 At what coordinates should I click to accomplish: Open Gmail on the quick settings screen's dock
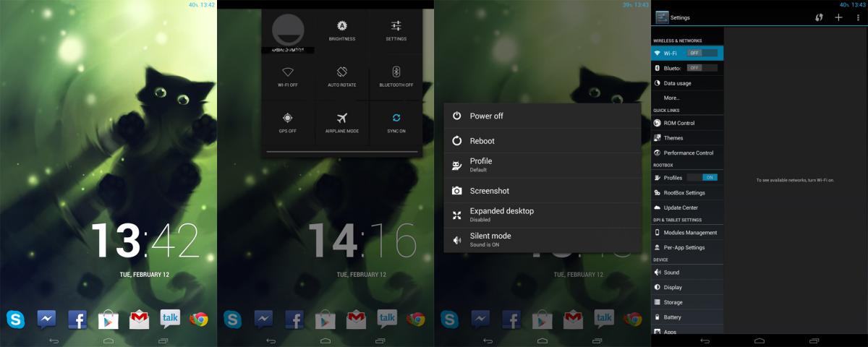click(x=357, y=319)
